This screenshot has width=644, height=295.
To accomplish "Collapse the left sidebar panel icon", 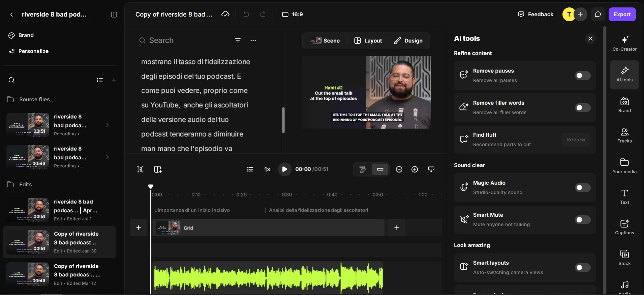I will click(114, 15).
